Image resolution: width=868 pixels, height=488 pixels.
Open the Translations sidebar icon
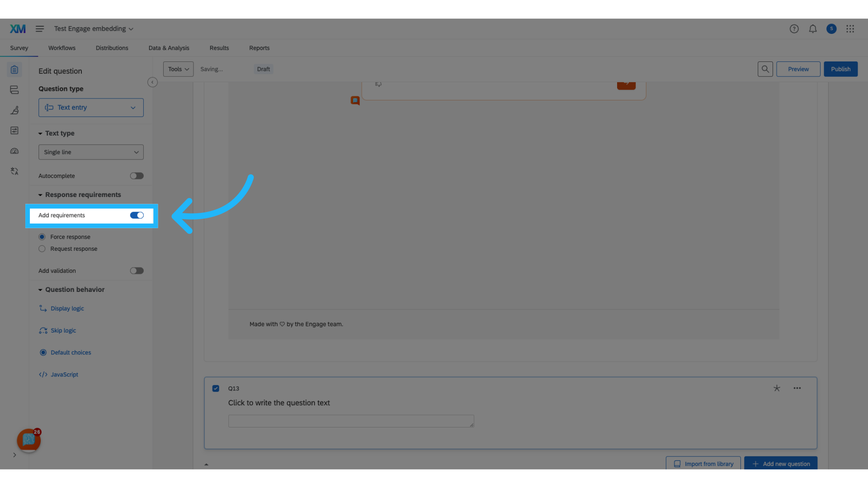pyautogui.click(x=14, y=171)
